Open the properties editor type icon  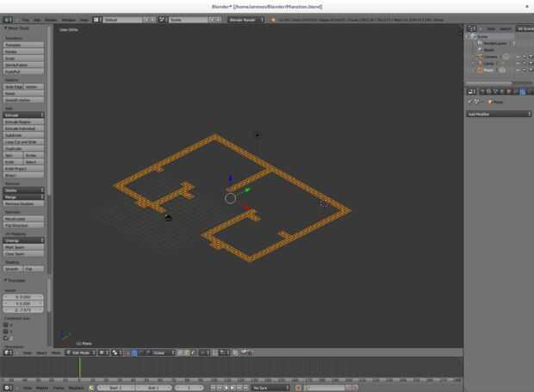[472, 91]
